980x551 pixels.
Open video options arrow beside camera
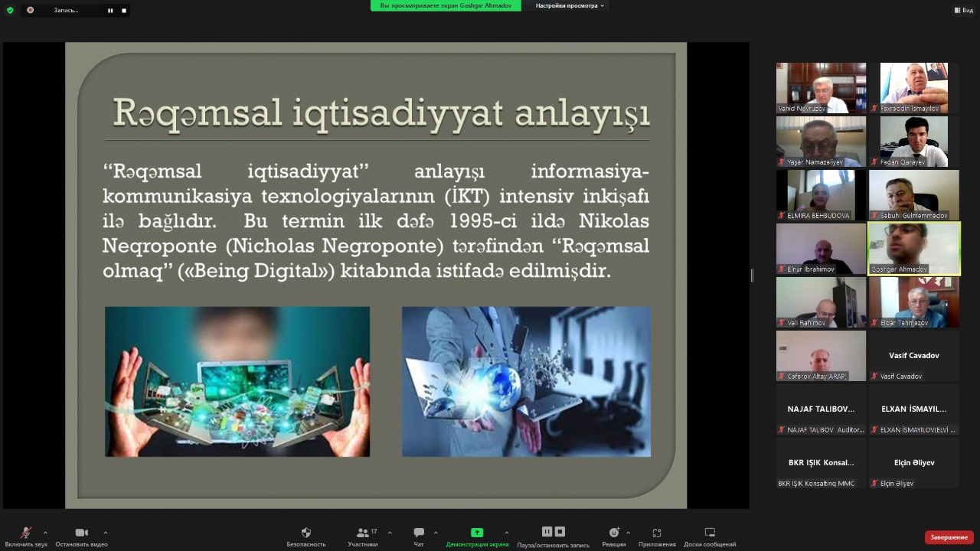[x=105, y=533]
